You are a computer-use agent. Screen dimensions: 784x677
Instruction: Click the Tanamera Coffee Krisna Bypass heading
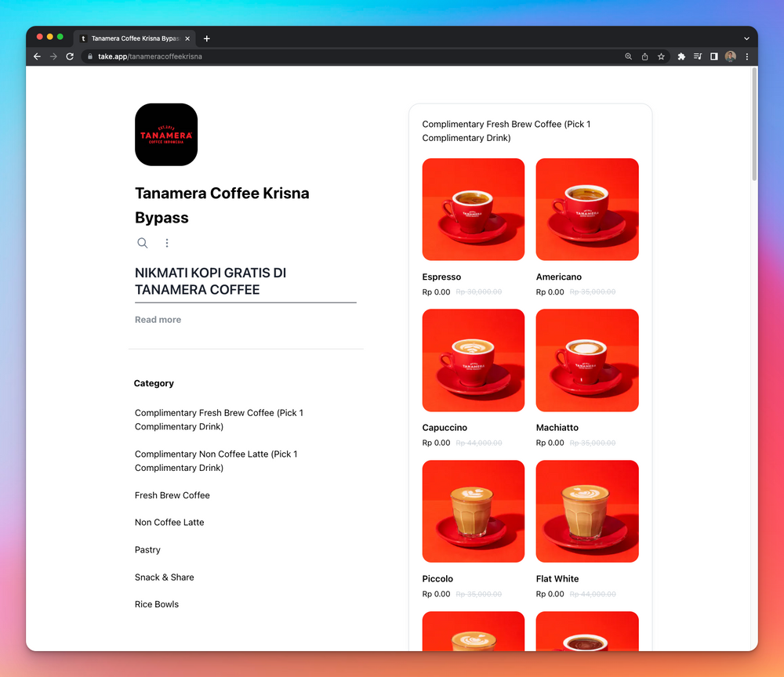[x=222, y=205]
